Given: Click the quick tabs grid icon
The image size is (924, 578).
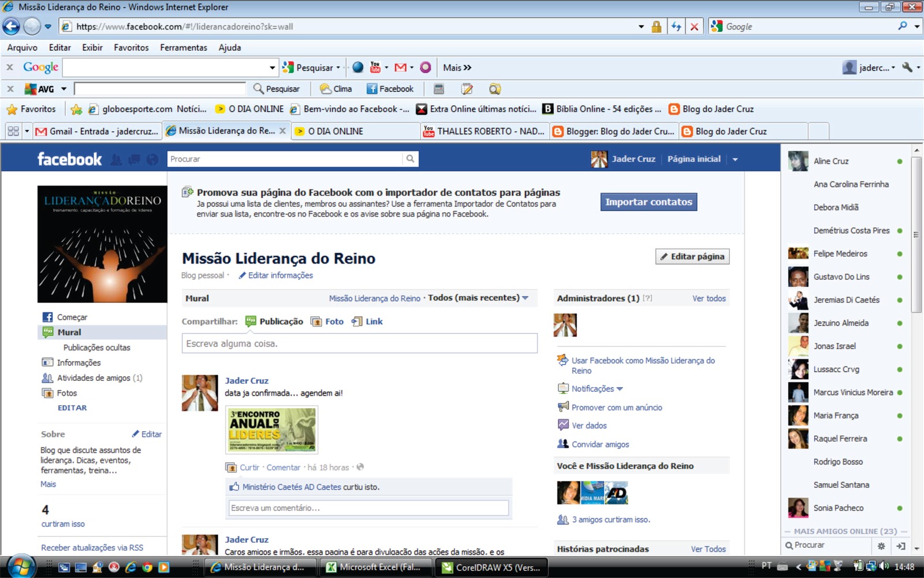Looking at the screenshot, I should point(13,131).
